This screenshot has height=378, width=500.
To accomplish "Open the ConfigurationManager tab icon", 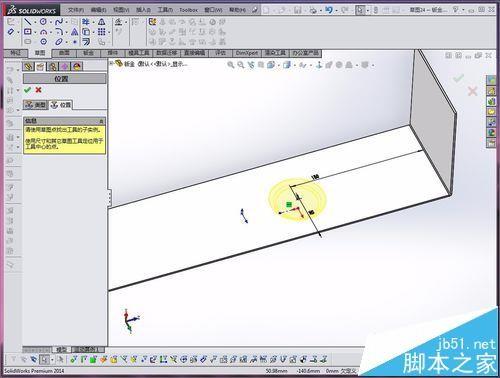I will [52, 66].
